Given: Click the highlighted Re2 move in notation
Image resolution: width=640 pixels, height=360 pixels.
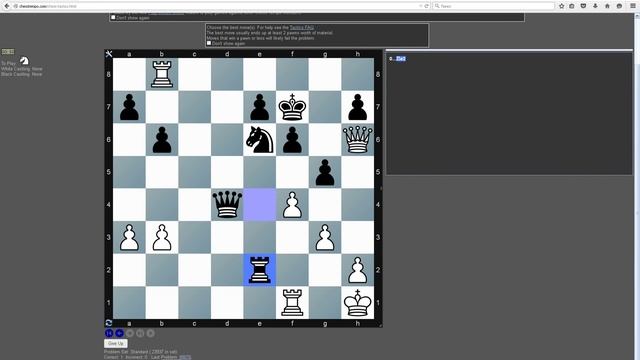Looking at the screenshot, I should 401,59.
